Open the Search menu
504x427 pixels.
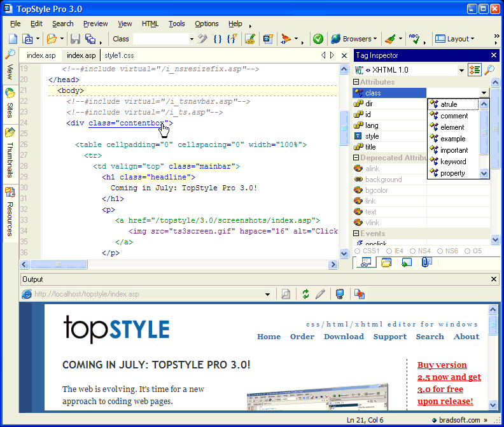click(x=62, y=24)
